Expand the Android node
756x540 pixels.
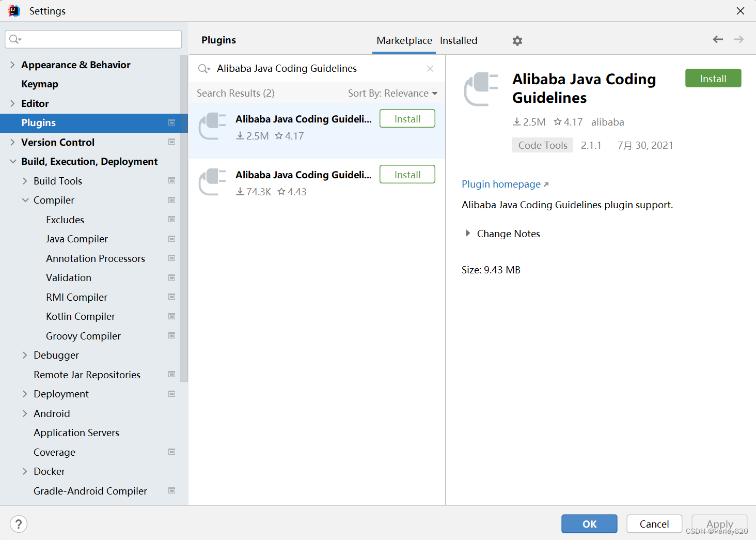tap(25, 413)
